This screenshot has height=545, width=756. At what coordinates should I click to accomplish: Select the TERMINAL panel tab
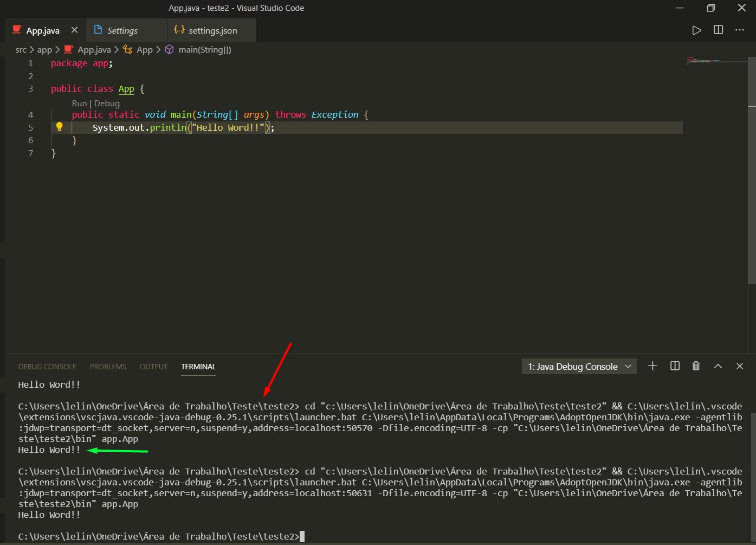tap(198, 367)
